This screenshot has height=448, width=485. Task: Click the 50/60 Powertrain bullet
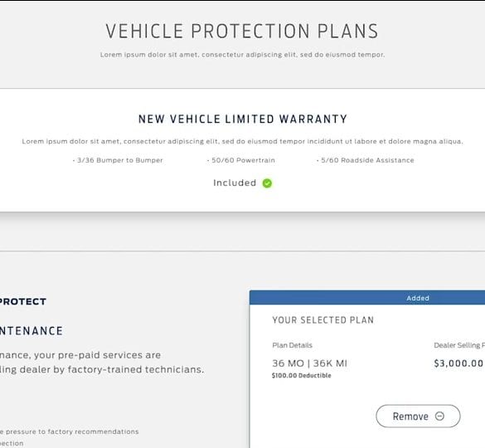coord(241,160)
